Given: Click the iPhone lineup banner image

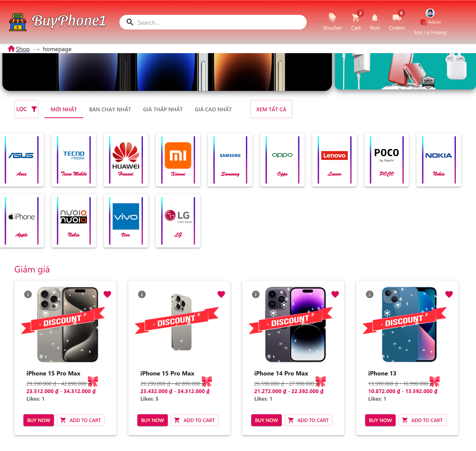Looking at the screenshot, I should [167, 72].
